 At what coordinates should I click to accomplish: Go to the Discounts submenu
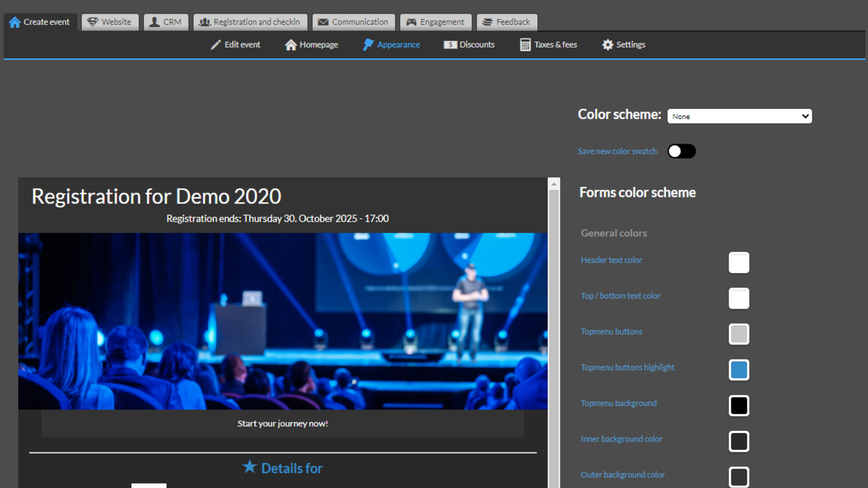469,45
